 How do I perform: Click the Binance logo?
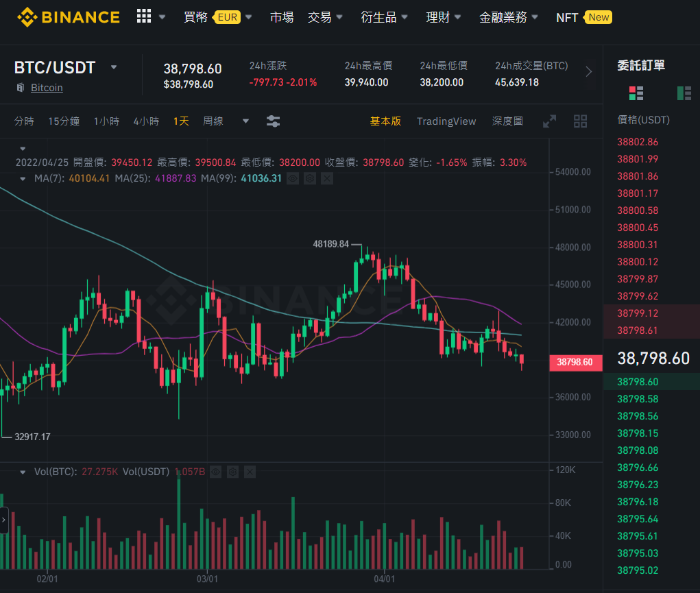click(69, 17)
